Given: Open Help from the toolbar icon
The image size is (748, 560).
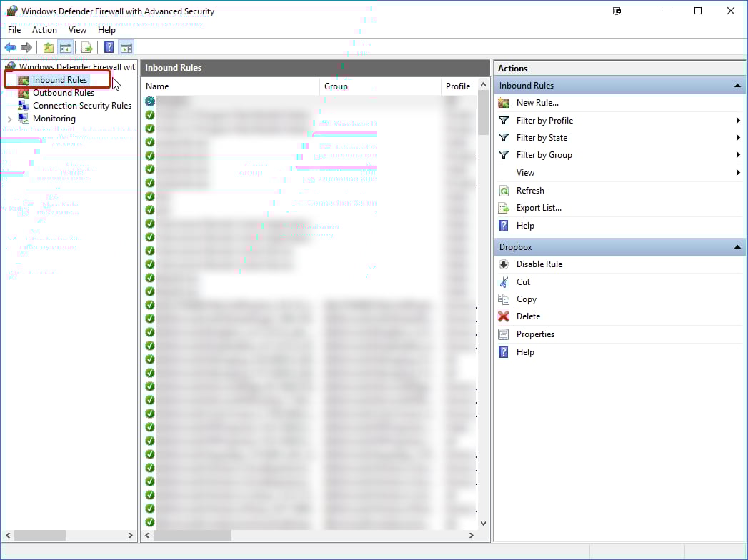Looking at the screenshot, I should pyautogui.click(x=107, y=47).
